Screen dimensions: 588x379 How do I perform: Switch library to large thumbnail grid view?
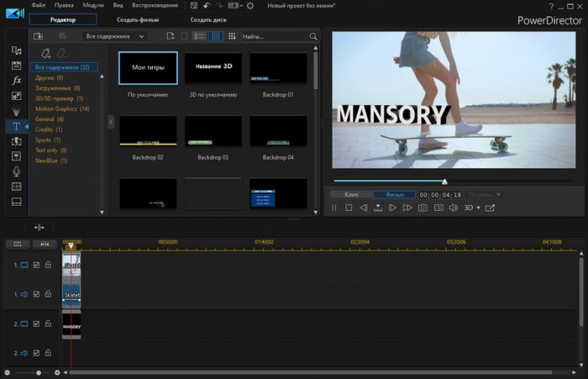tap(215, 37)
